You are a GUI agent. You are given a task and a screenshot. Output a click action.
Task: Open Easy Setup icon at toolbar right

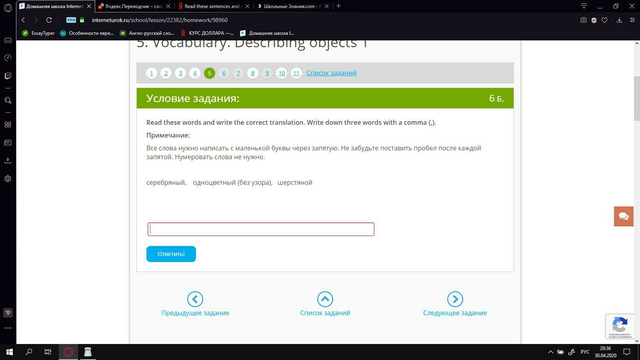pos(632,20)
